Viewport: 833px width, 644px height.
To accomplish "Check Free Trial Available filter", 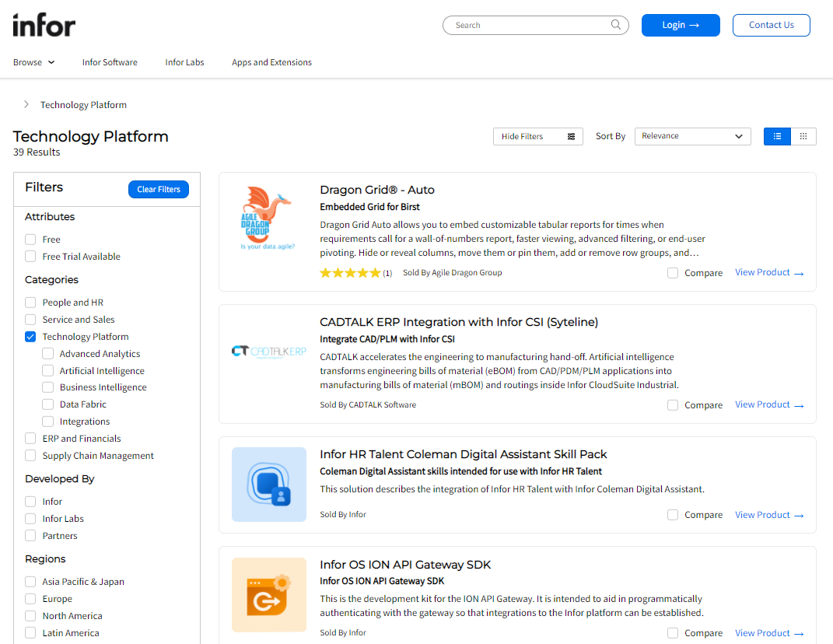I will [30, 257].
